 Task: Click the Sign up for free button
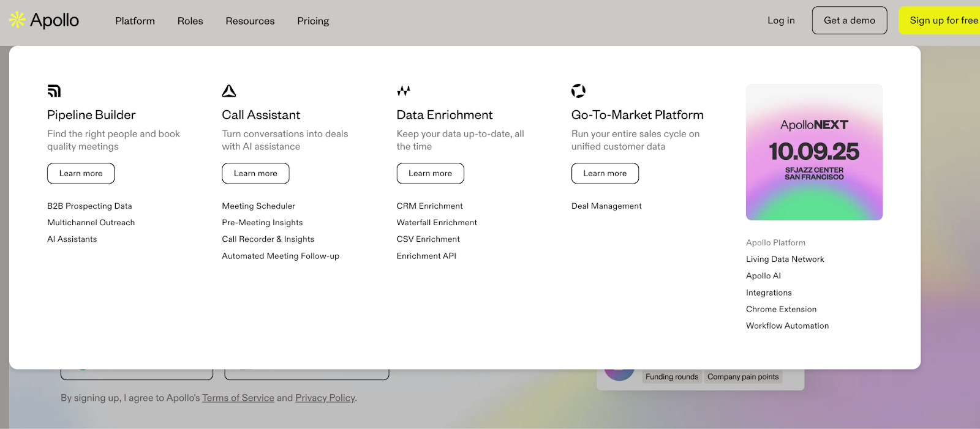point(940,20)
